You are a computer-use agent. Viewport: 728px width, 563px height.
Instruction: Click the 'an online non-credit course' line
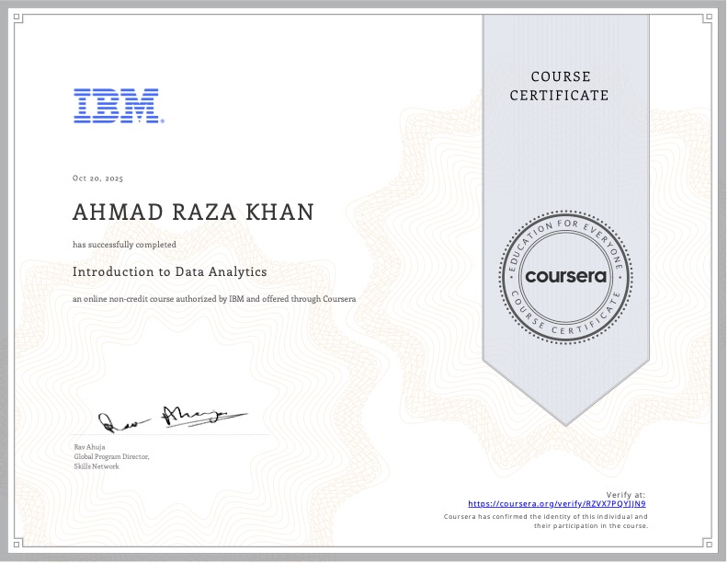[x=214, y=299]
